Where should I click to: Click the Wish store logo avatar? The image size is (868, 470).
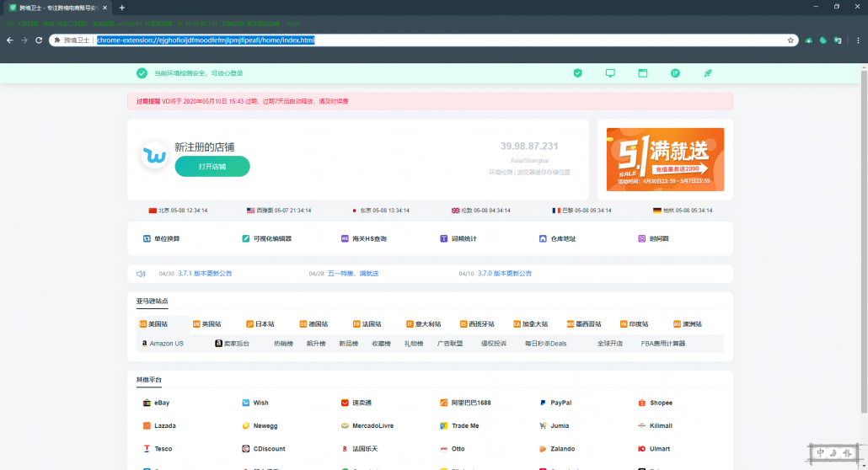[154, 155]
